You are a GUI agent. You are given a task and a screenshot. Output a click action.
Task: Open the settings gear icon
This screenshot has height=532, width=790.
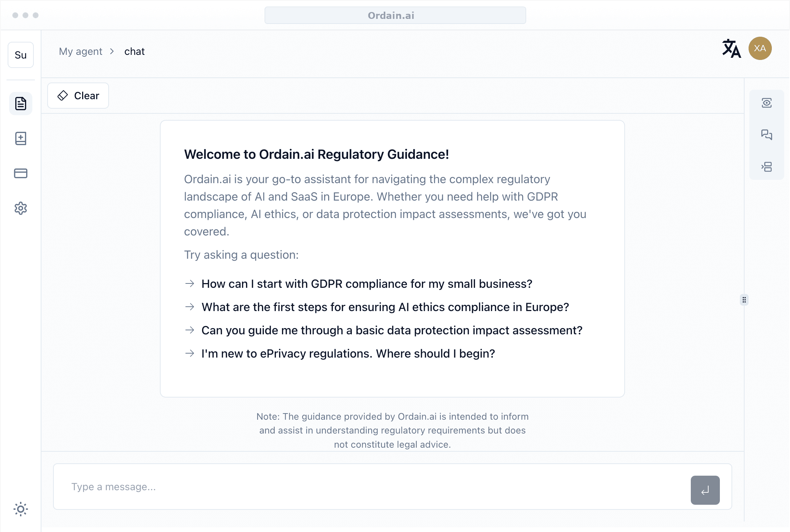tap(21, 208)
